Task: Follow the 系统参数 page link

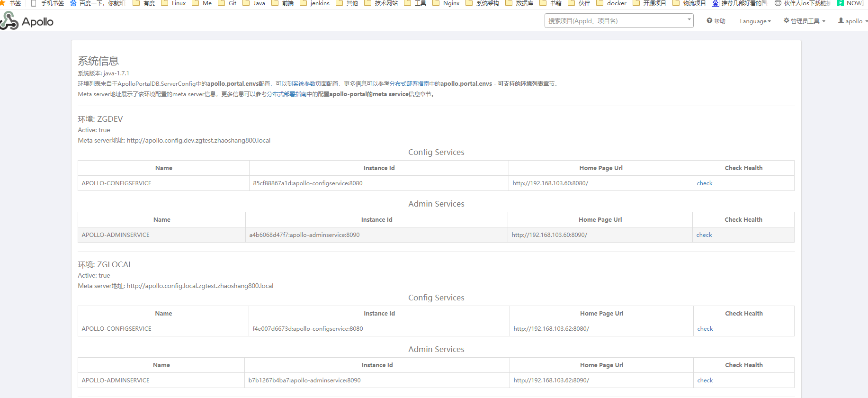Action: click(304, 84)
